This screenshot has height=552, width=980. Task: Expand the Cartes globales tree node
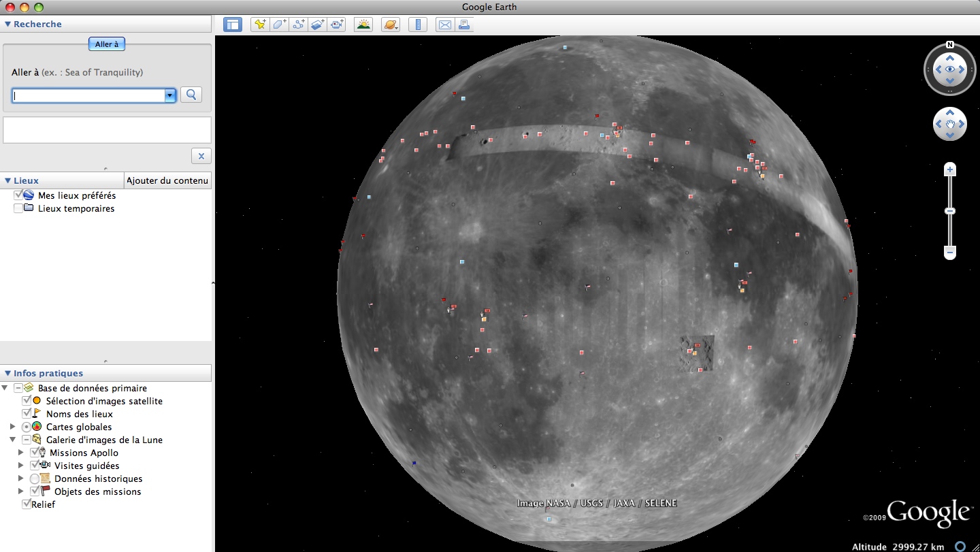[x=12, y=427]
